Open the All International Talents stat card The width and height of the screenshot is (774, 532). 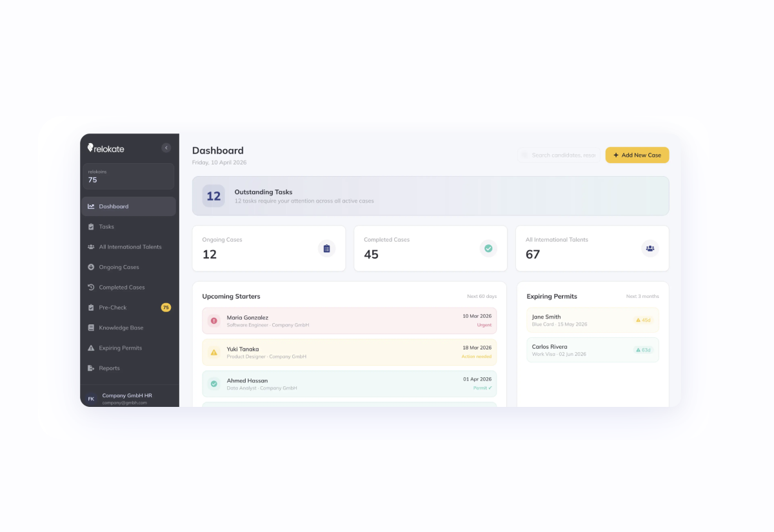(592, 248)
